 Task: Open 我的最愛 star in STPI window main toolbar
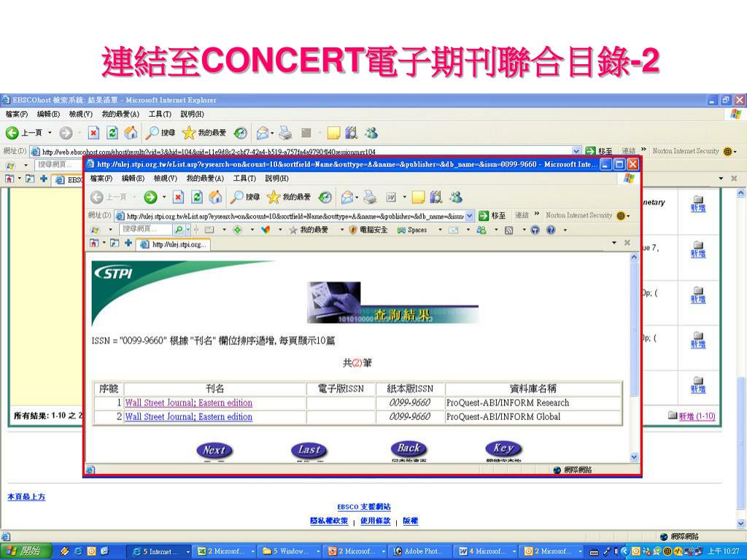[x=274, y=197]
